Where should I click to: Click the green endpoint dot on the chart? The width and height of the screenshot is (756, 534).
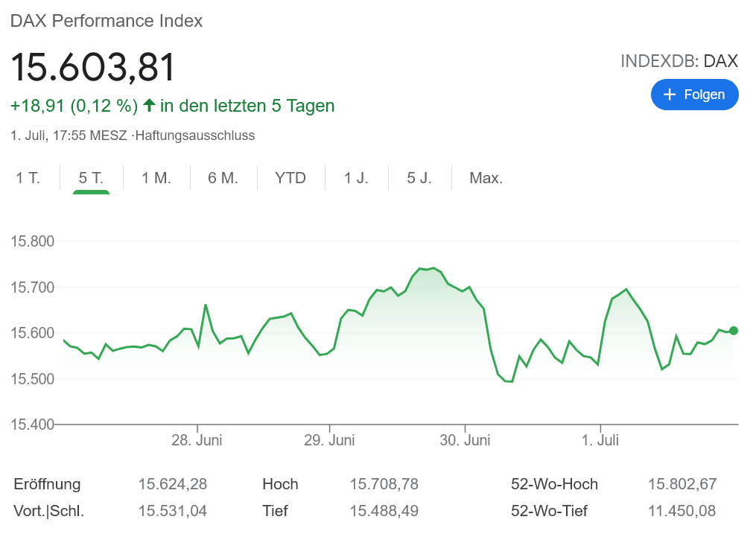coord(734,331)
